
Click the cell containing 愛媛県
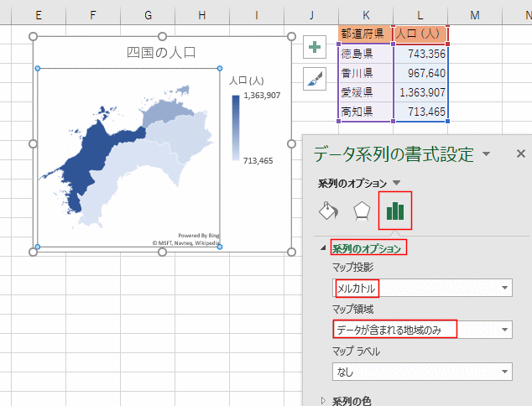click(365, 92)
